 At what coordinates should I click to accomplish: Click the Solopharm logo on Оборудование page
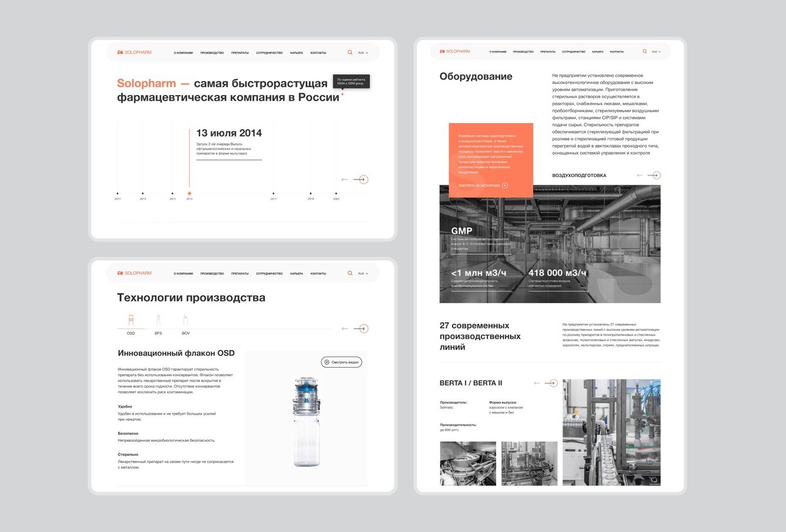coord(455,52)
